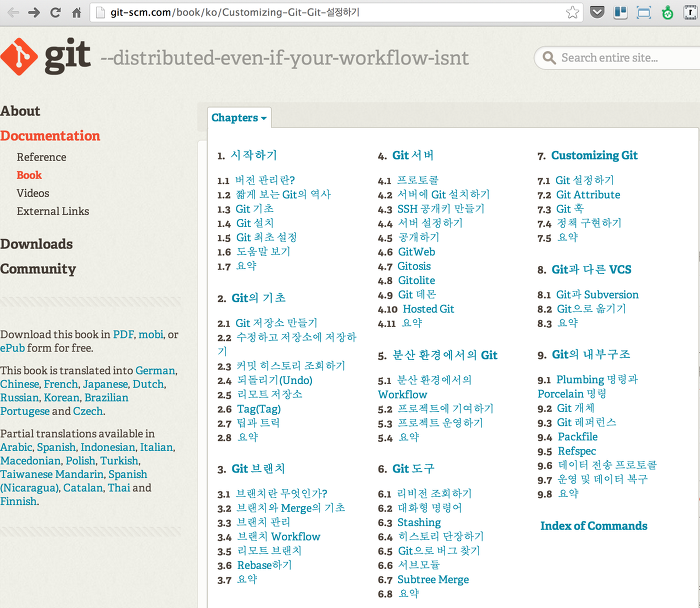
Task: Open section 1.4 Git 설치
Action: click(255, 223)
